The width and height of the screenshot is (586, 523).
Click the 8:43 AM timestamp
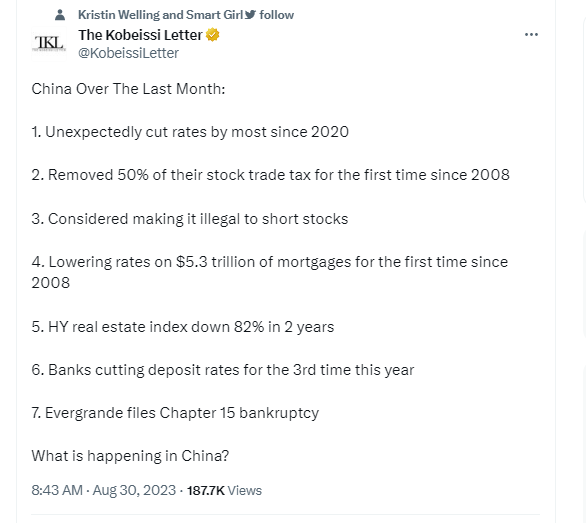click(57, 490)
